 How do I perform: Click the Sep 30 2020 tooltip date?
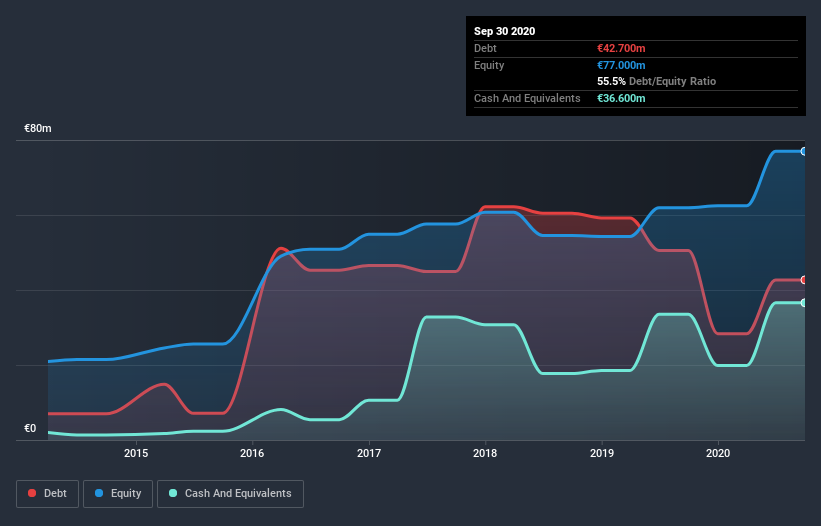[505, 31]
